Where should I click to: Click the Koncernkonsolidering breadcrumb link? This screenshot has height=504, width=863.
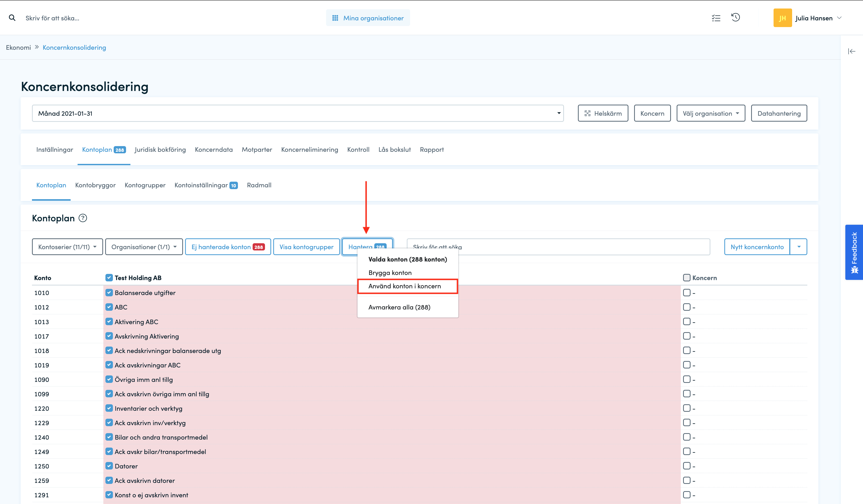click(74, 47)
